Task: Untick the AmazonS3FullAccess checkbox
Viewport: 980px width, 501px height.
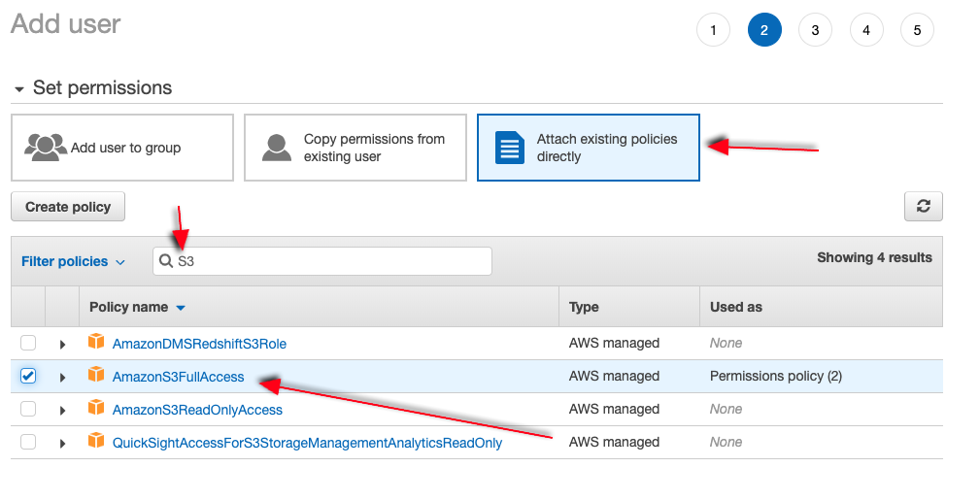Action: pyautogui.click(x=28, y=376)
